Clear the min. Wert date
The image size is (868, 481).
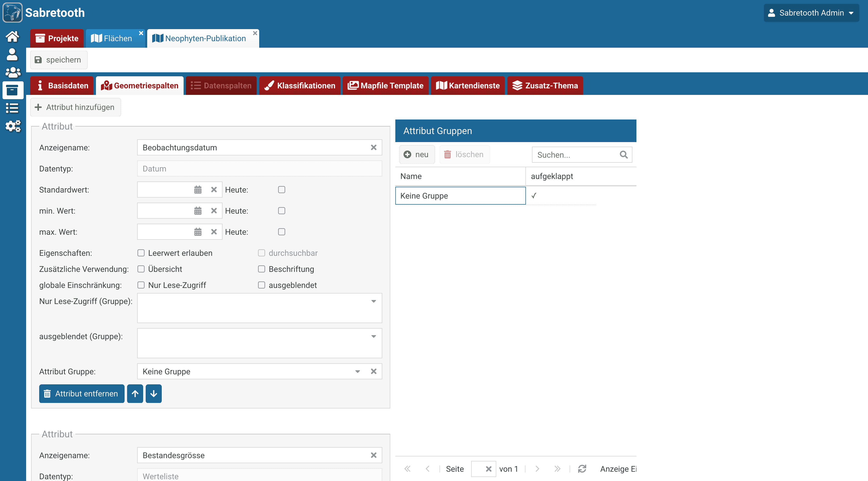[x=214, y=211]
